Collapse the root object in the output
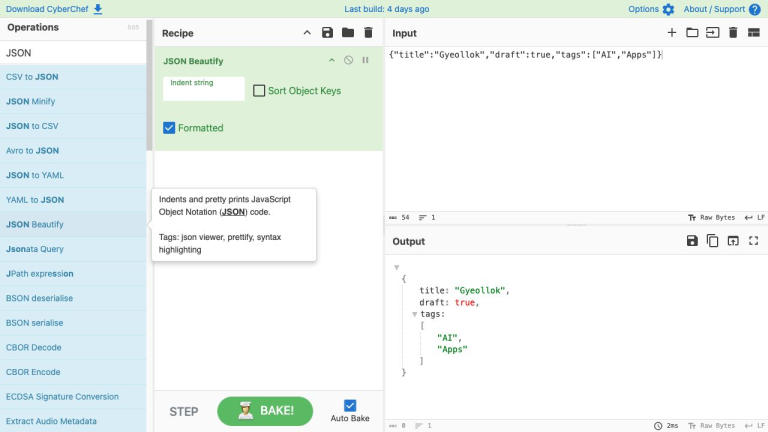 point(397,267)
